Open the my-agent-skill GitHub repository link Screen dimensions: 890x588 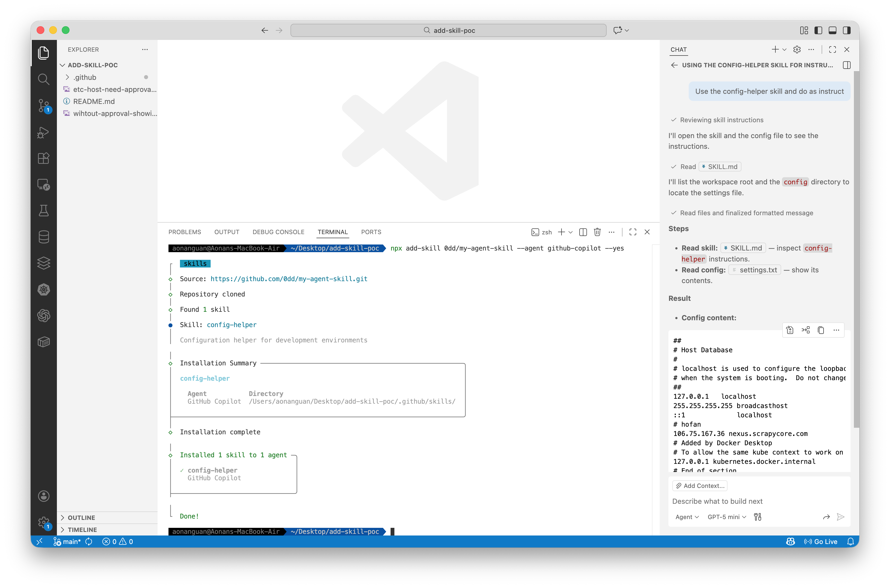pos(289,279)
